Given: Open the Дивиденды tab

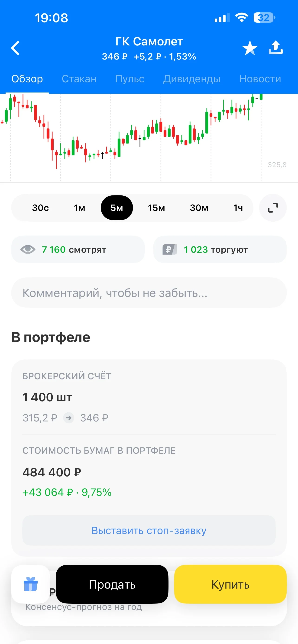Looking at the screenshot, I should click(192, 79).
